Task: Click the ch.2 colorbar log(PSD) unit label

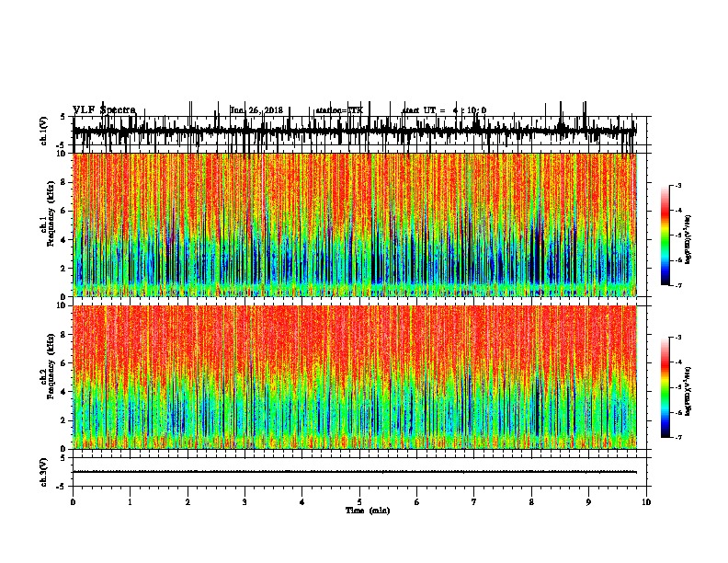Action: (688, 391)
